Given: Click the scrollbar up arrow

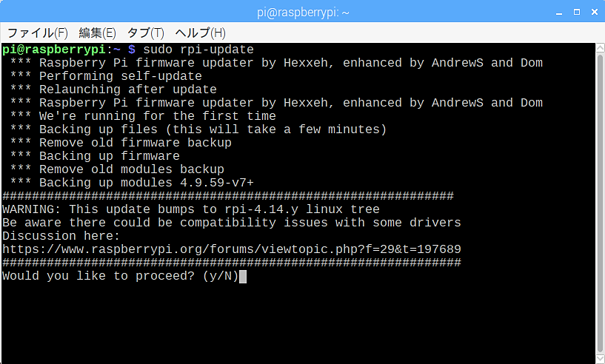Looking at the screenshot, I should pyautogui.click(x=600, y=48).
